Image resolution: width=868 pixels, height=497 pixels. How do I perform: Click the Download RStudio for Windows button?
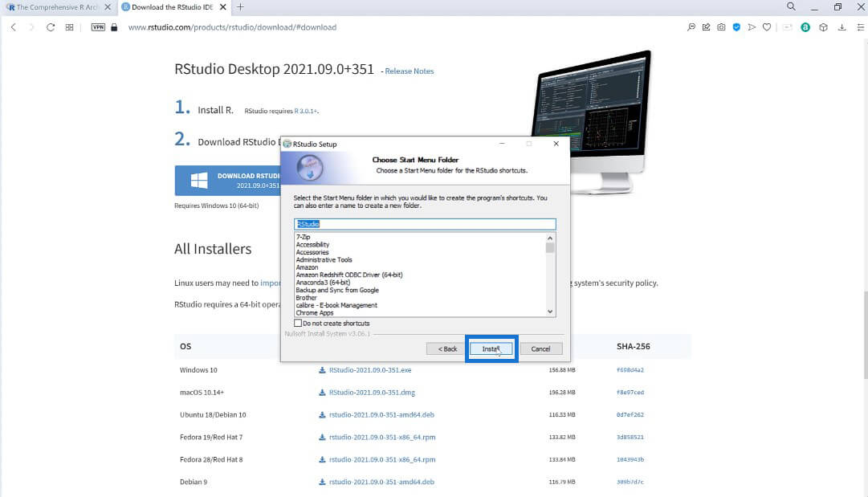[227, 181]
